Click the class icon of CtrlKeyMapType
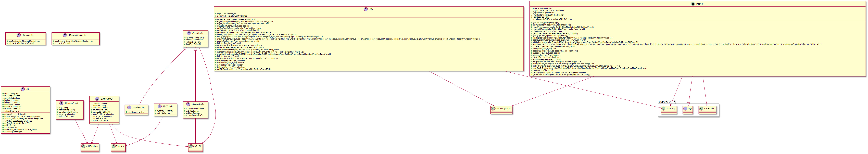 tap(493, 109)
